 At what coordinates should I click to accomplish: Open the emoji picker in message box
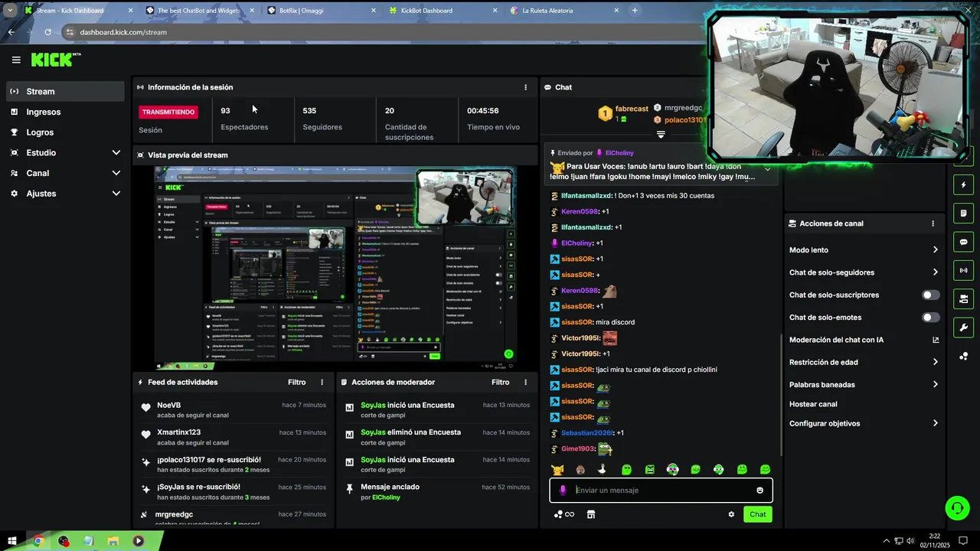(x=759, y=491)
